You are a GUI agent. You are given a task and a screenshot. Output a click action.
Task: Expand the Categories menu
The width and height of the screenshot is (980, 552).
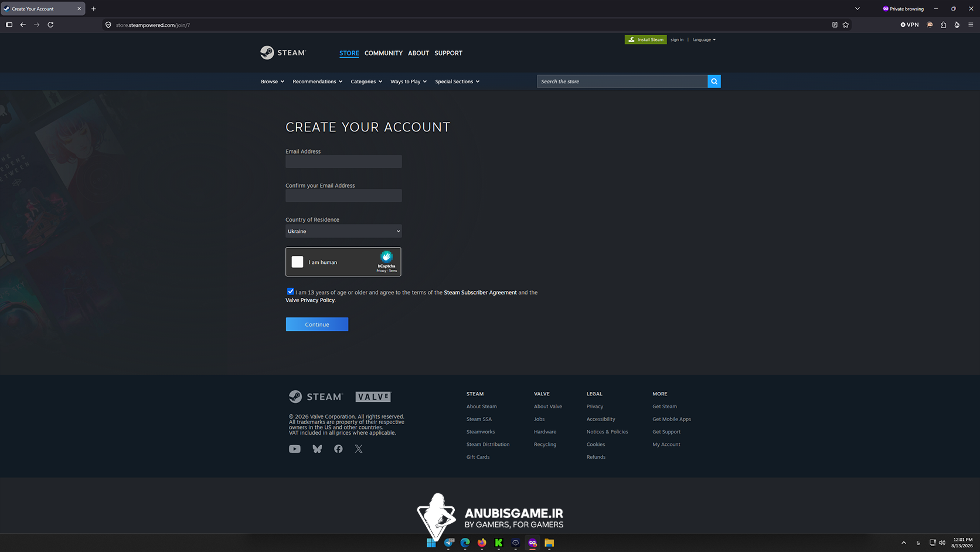coord(366,82)
